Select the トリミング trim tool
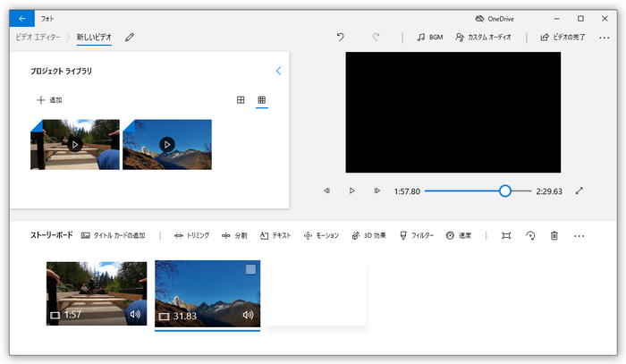The width and height of the screenshot is (626, 364). click(191, 235)
